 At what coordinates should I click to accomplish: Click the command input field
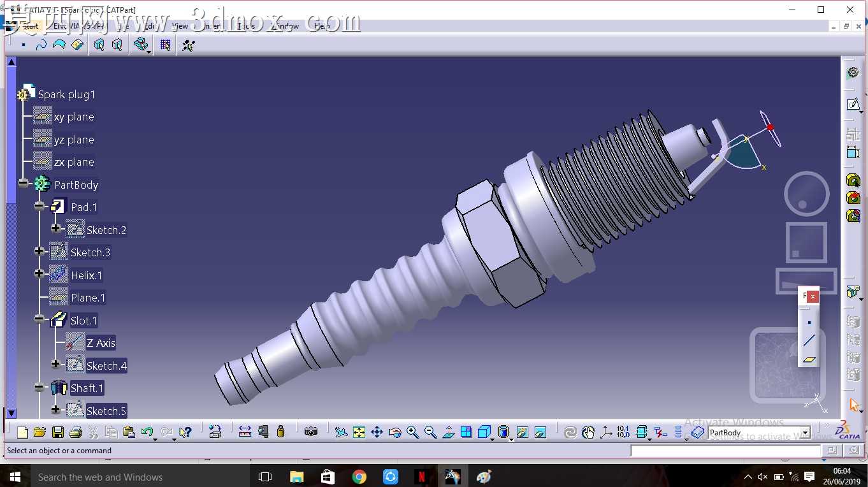pos(725,451)
